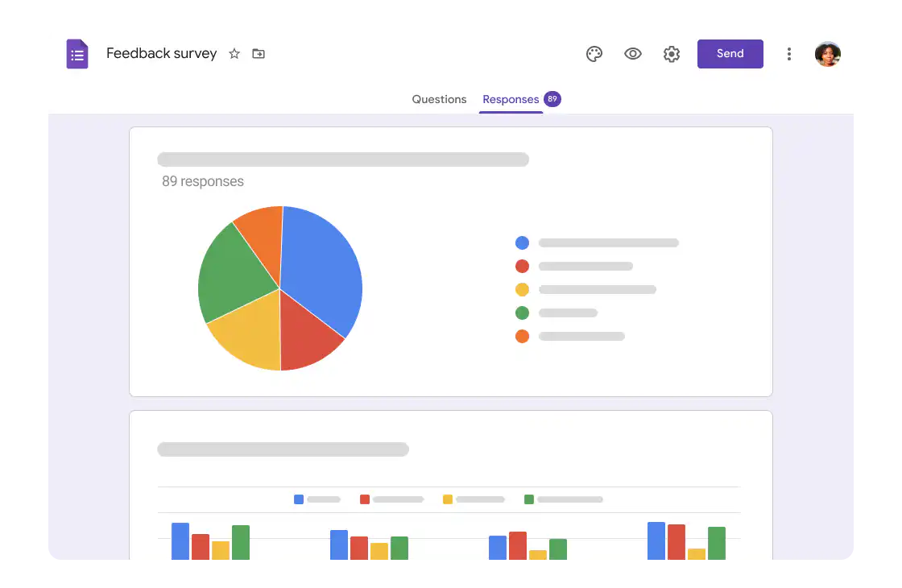Screen dimensions: 902x588
Task: Select the Responses tab
Action: click(511, 99)
